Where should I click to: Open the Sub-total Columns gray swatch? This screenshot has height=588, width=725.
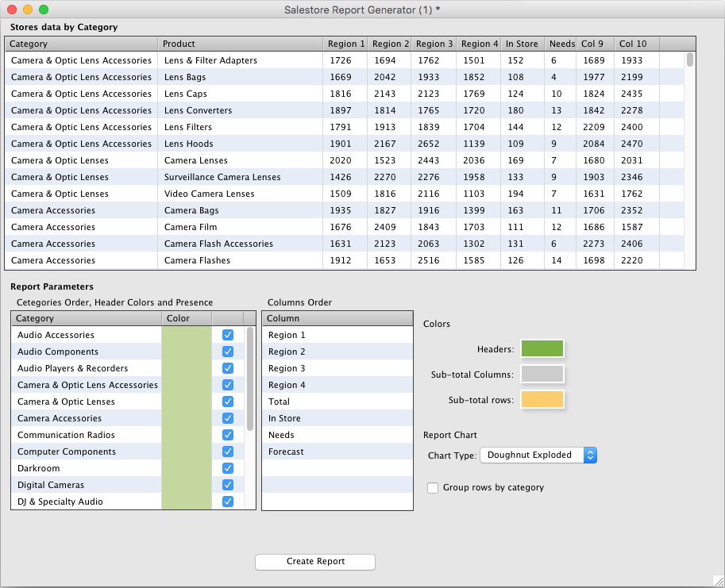click(x=542, y=375)
